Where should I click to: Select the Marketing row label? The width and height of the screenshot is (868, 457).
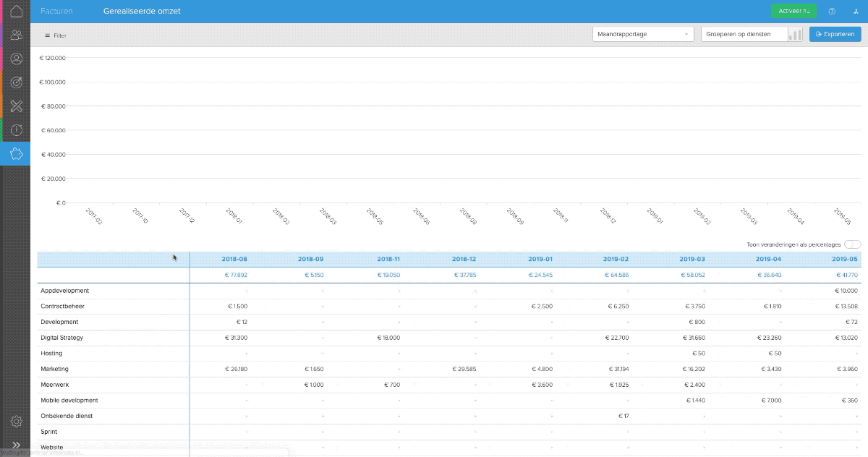point(55,369)
